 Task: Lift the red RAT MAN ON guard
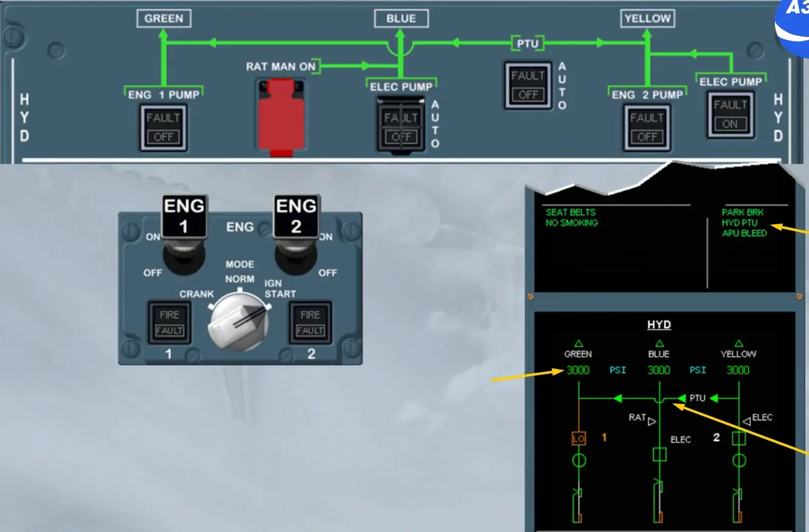coord(281,118)
